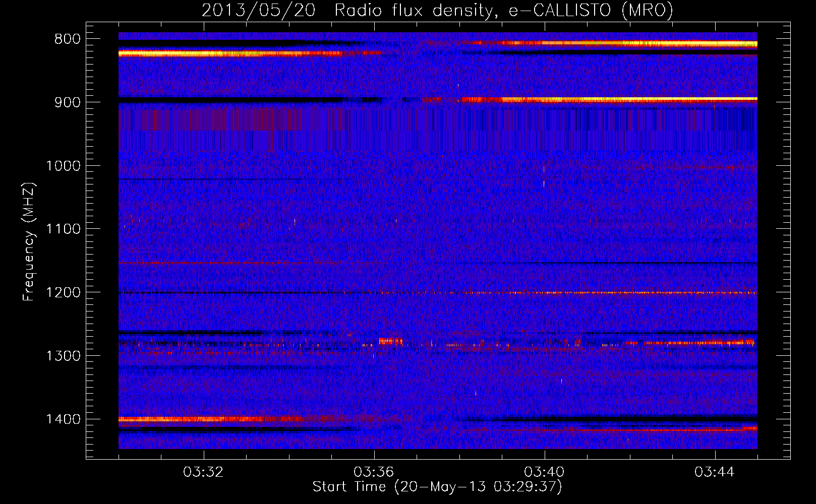
Task: Click the 'Start Time (20-May-13 03:29:37)' label
Action: 437,487
